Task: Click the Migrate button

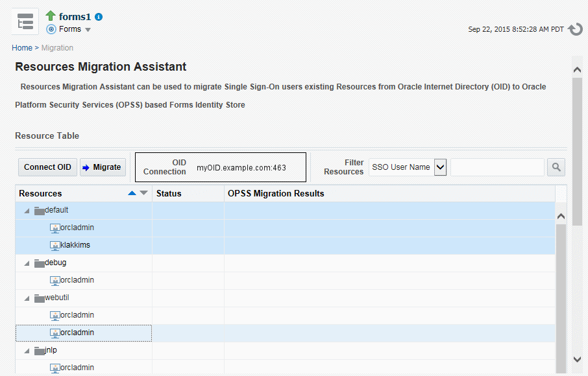Action: coord(103,167)
